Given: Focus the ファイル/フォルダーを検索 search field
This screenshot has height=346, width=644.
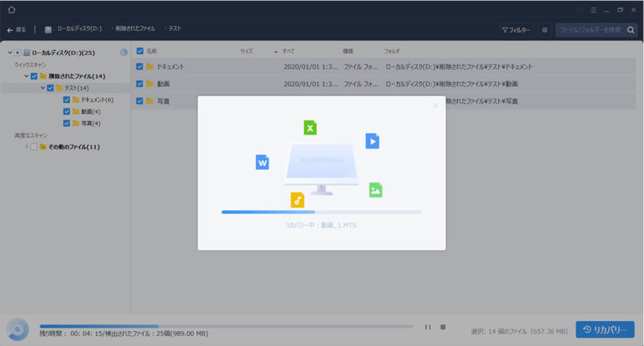Looking at the screenshot, I should coord(591,30).
